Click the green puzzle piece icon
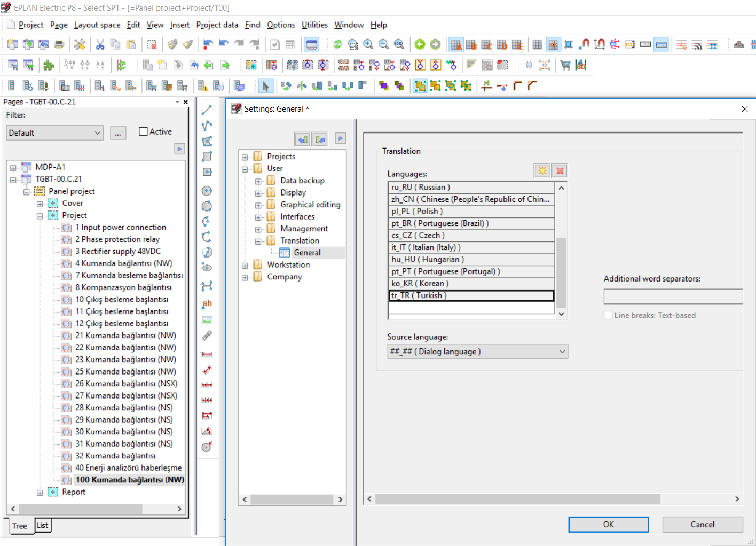756x546 pixels. pos(49,65)
